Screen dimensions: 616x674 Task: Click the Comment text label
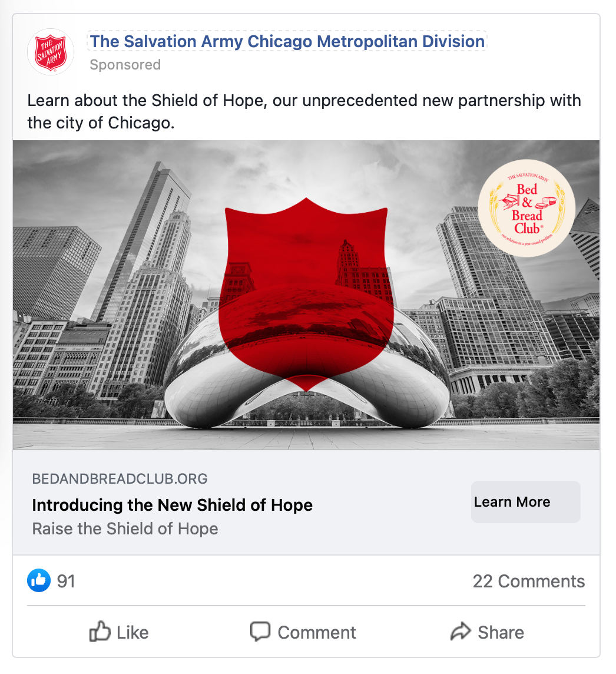tap(317, 633)
